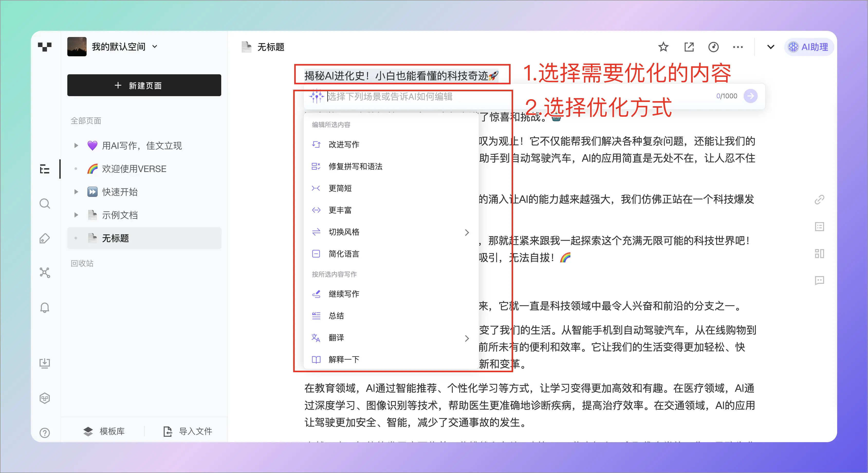Select 改进写作 from AI menu
868x473 pixels.
pyautogui.click(x=344, y=145)
